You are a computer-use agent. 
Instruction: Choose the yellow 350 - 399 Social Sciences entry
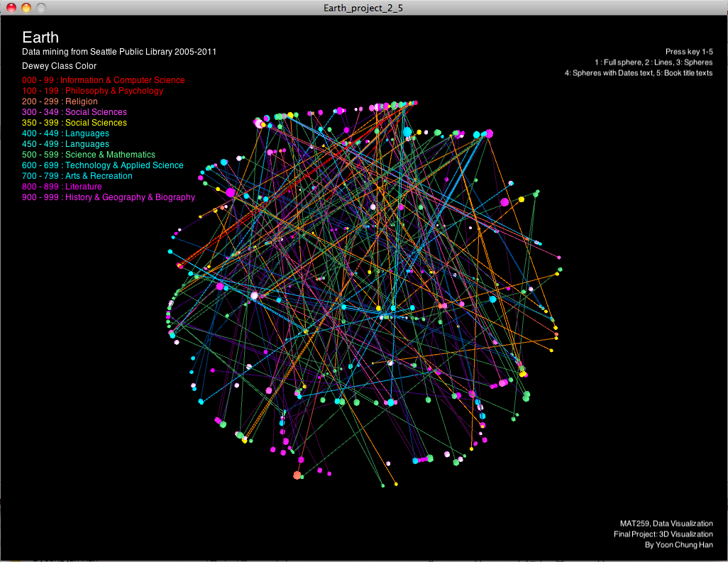[75, 123]
